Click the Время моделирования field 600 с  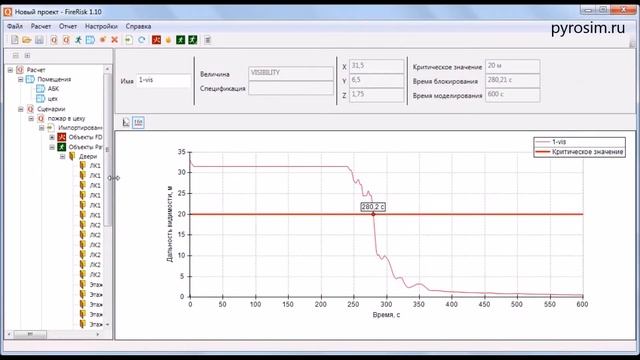[x=513, y=95]
